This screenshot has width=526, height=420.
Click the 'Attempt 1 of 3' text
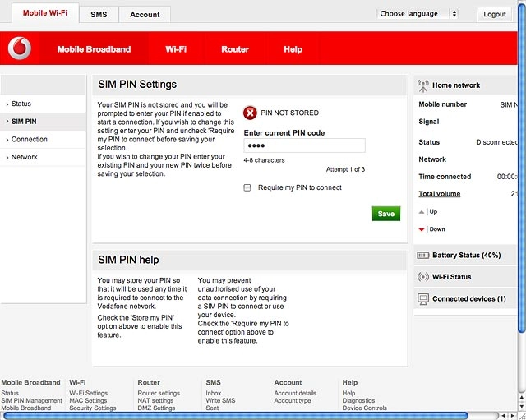[x=345, y=169]
